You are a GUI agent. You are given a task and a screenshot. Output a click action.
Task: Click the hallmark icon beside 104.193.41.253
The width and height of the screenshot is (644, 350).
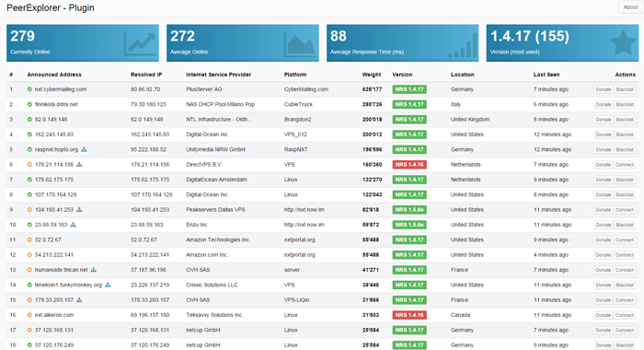79,210
